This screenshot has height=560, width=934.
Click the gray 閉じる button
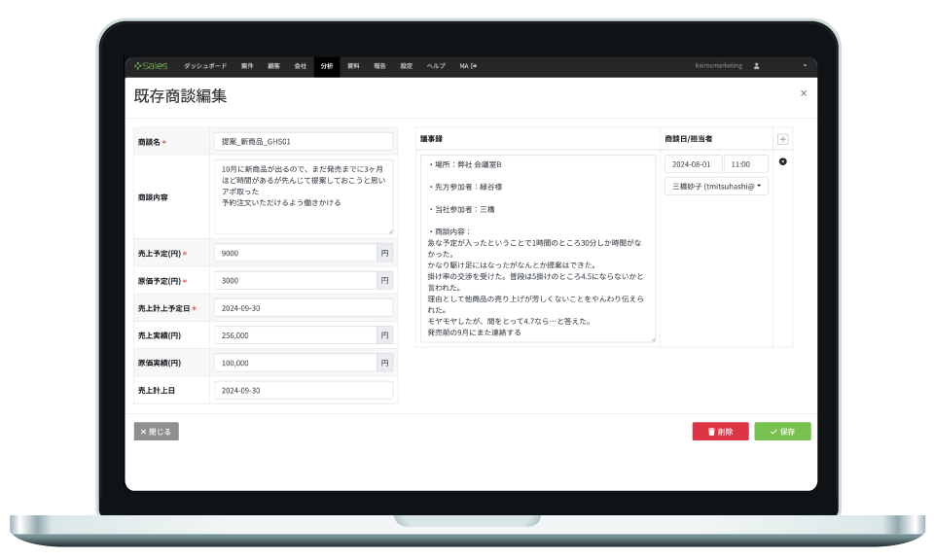coord(156,432)
